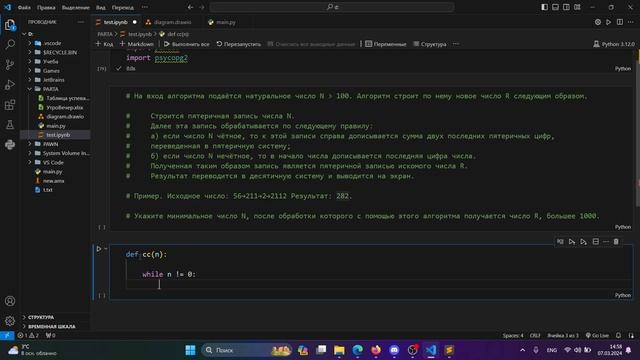Split the active cell from cell toolbar

click(x=596, y=242)
